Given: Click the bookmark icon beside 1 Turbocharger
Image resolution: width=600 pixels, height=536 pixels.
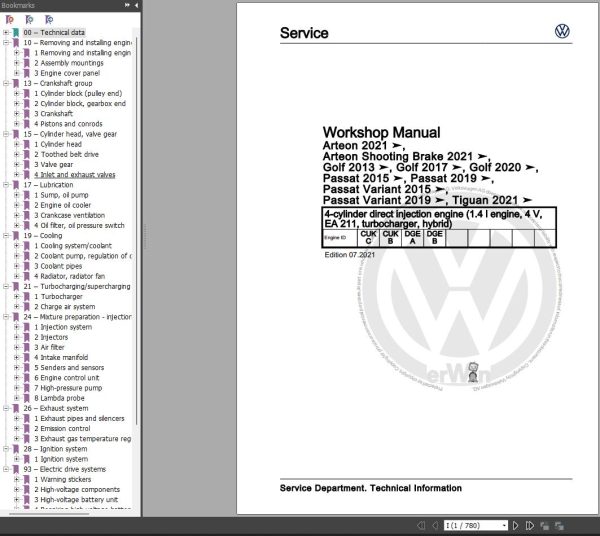Looking at the screenshot, I should click(x=26, y=297).
